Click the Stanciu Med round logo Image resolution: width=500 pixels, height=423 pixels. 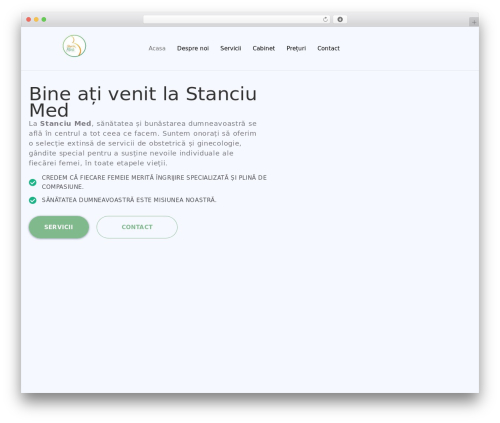[x=74, y=46]
